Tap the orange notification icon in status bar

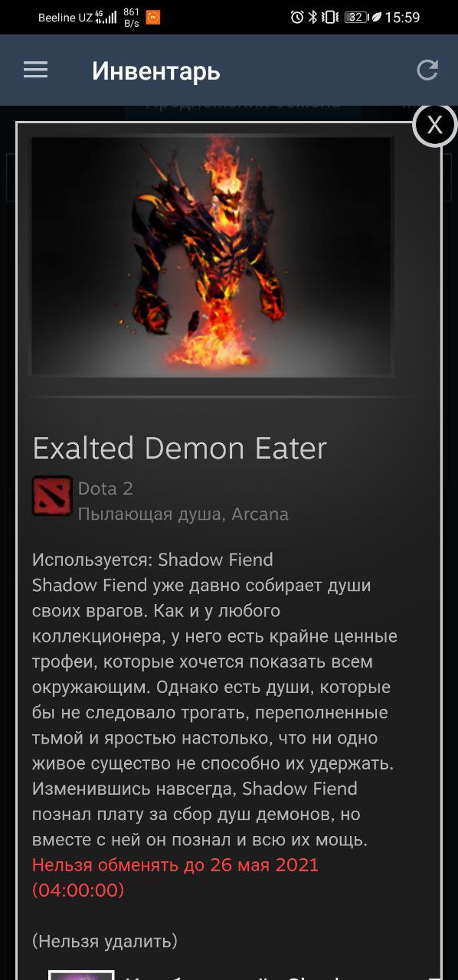point(153,17)
